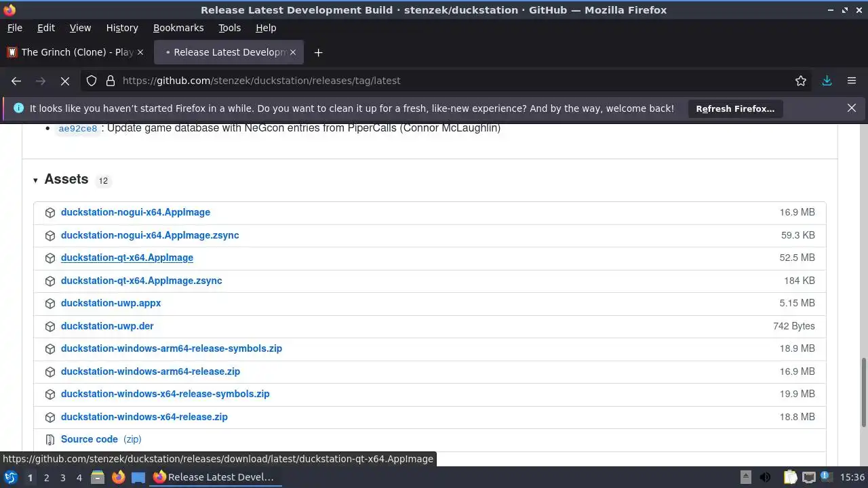Open the Bookmarks menu

click(x=178, y=28)
